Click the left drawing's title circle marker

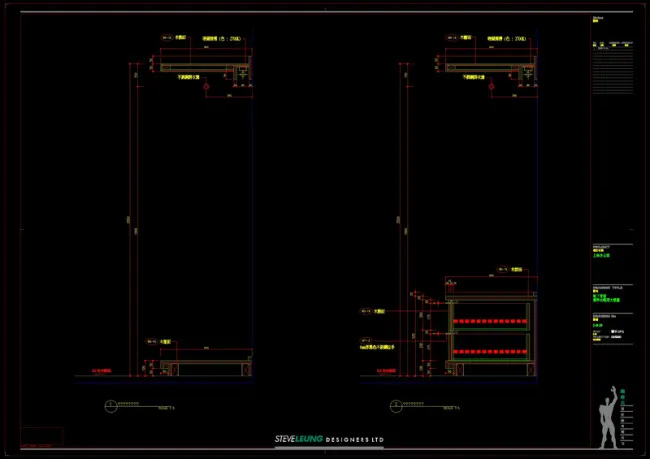(109, 406)
